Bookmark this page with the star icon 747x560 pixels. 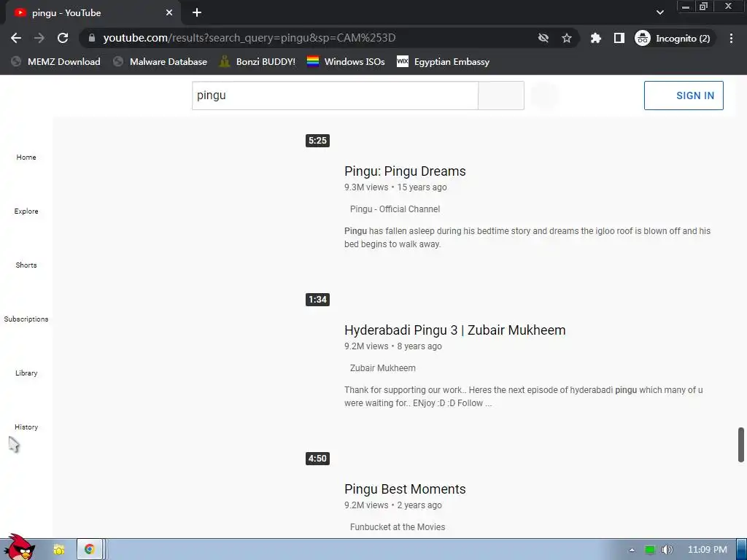click(566, 38)
